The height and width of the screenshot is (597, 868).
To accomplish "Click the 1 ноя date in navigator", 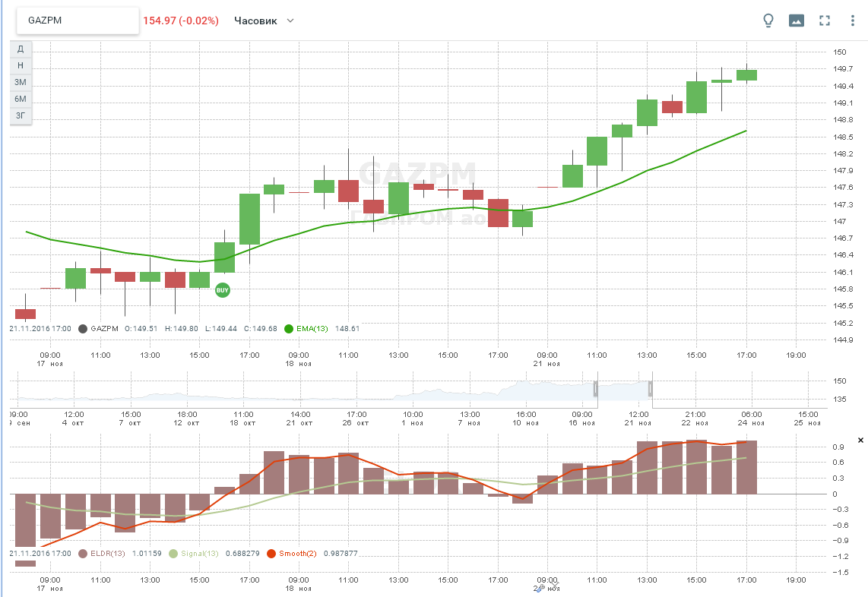I will pos(413,423).
